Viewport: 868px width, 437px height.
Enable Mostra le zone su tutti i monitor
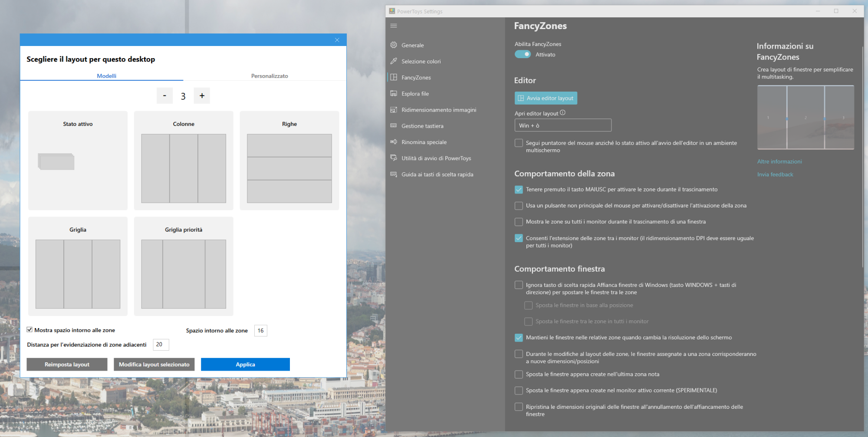click(x=519, y=222)
